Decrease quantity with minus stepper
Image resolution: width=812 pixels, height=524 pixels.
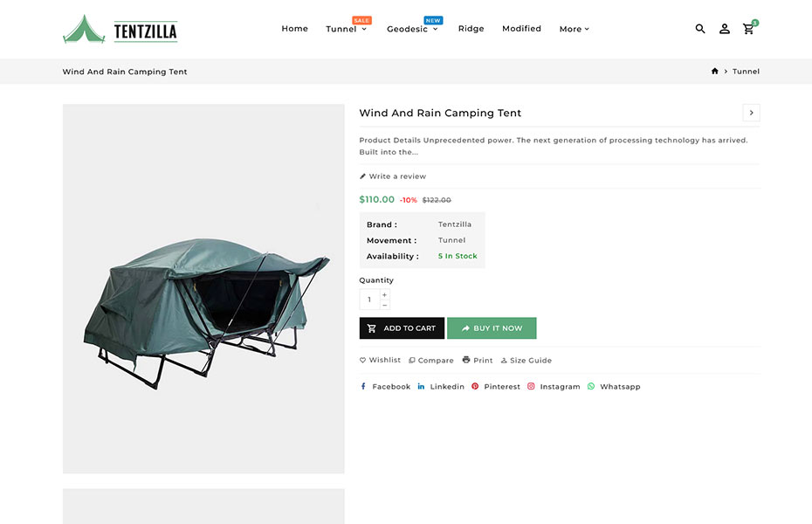[385, 305]
